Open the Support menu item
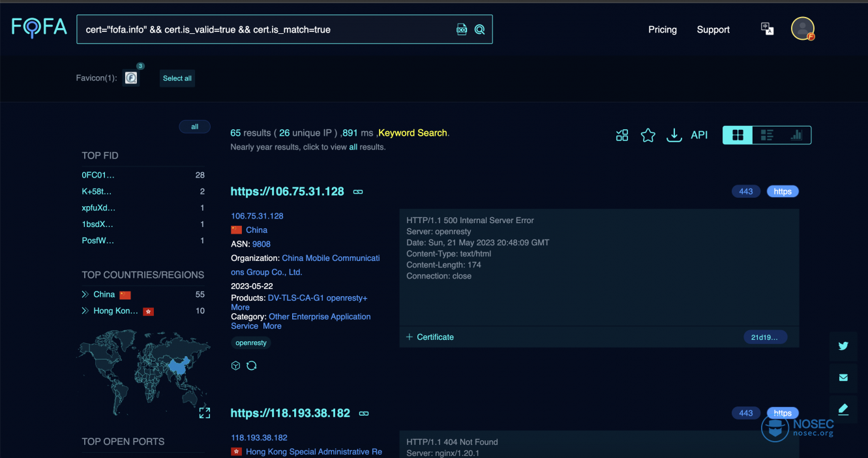 click(x=713, y=29)
